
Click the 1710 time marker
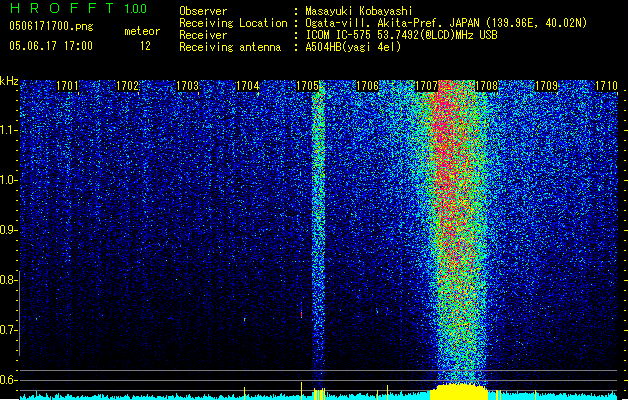pos(607,86)
